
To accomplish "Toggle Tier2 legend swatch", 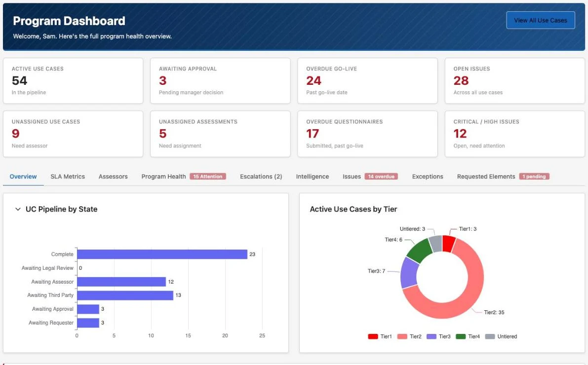I will [x=402, y=336].
